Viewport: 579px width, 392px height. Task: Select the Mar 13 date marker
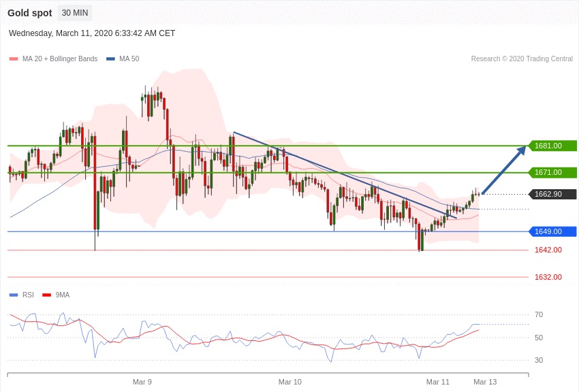485,382
